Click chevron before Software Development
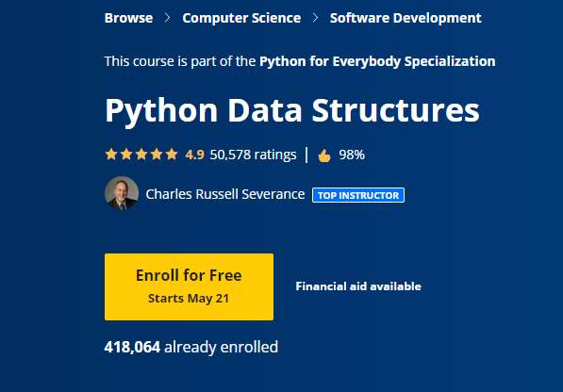563x392 pixels. (x=315, y=18)
